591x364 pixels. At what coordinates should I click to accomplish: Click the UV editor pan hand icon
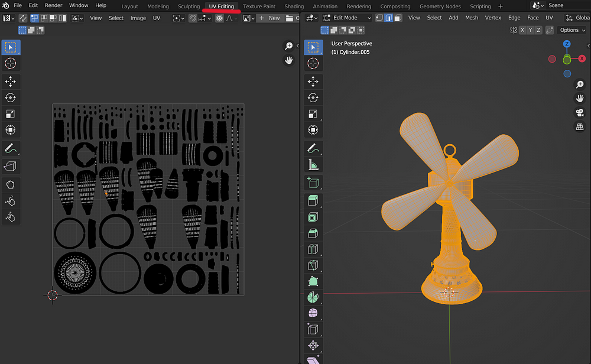pos(289,60)
